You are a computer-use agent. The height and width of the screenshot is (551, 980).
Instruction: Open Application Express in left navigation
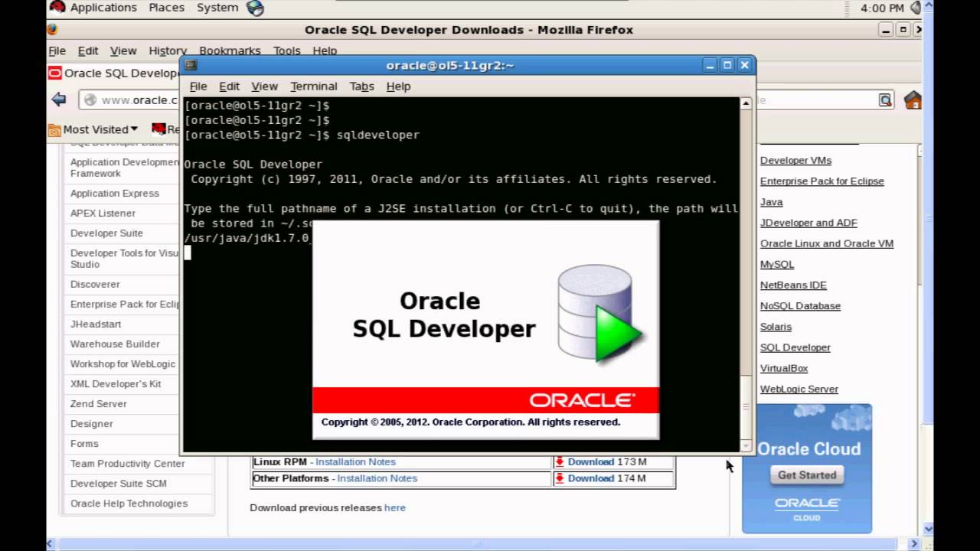tap(115, 194)
